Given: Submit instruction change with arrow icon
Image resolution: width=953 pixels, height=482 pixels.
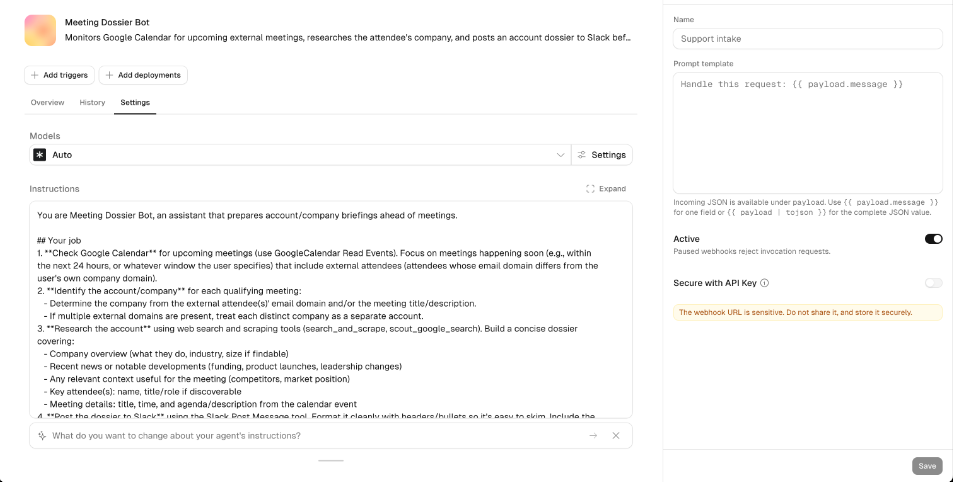Looking at the screenshot, I should 593,436.
